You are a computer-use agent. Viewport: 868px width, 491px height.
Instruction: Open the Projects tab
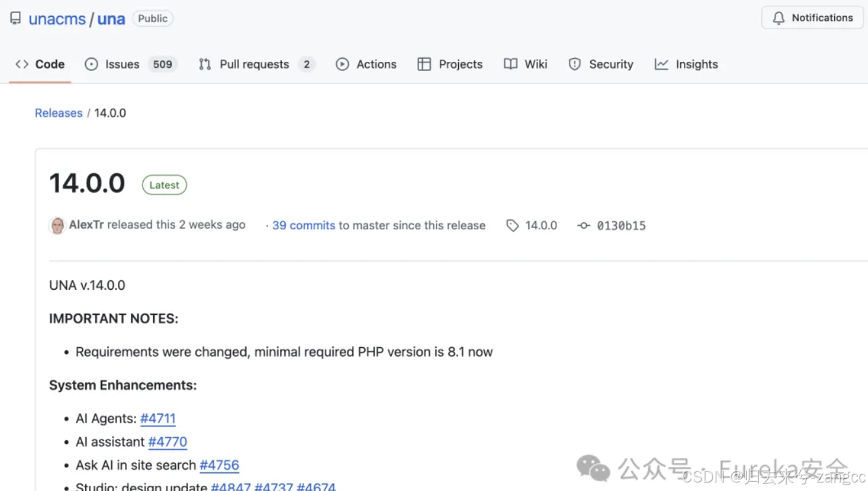450,64
